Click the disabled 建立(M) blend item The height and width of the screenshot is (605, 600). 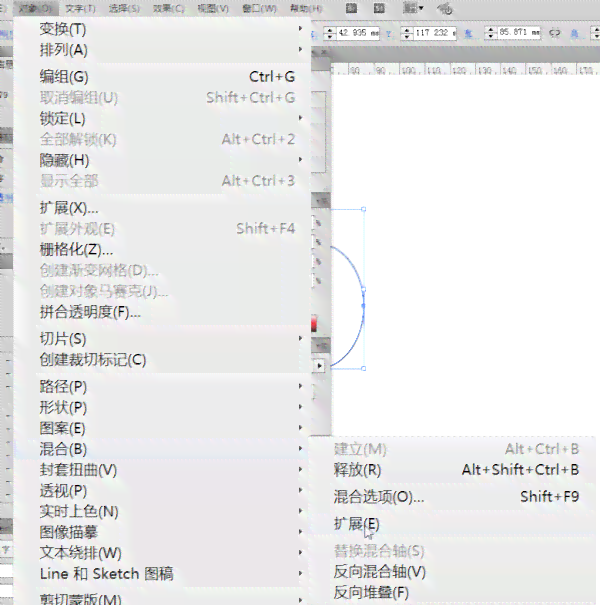(x=454, y=449)
